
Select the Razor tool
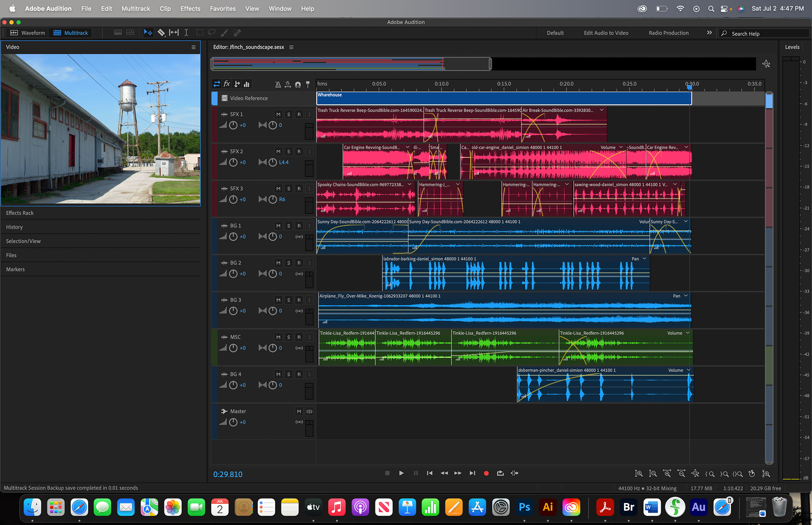click(x=161, y=33)
